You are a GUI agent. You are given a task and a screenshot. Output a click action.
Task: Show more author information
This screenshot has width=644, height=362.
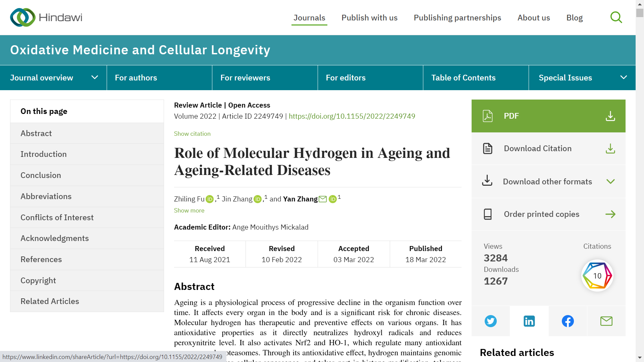pyautogui.click(x=189, y=210)
